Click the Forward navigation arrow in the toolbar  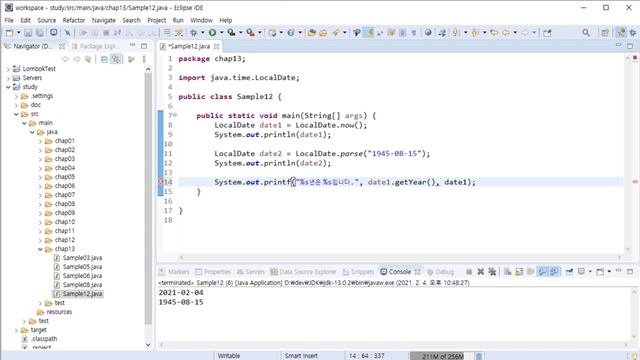(x=525, y=33)
